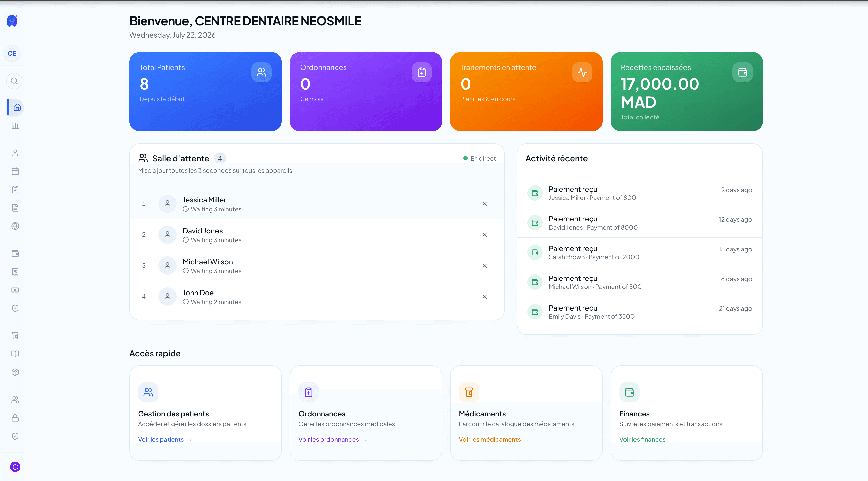This screenshot has width=868, height=481.
Task: Click the Recettes encaissées wallet icon
Action: point(742,72)
